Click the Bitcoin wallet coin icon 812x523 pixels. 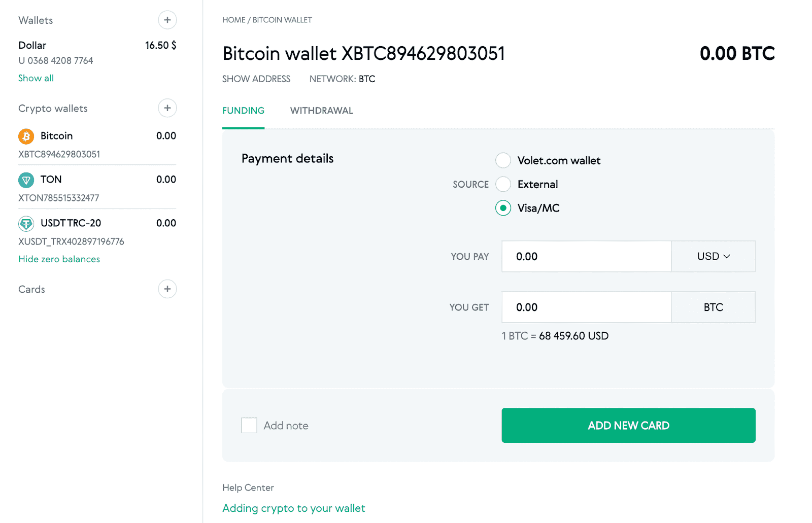point(26,135)
